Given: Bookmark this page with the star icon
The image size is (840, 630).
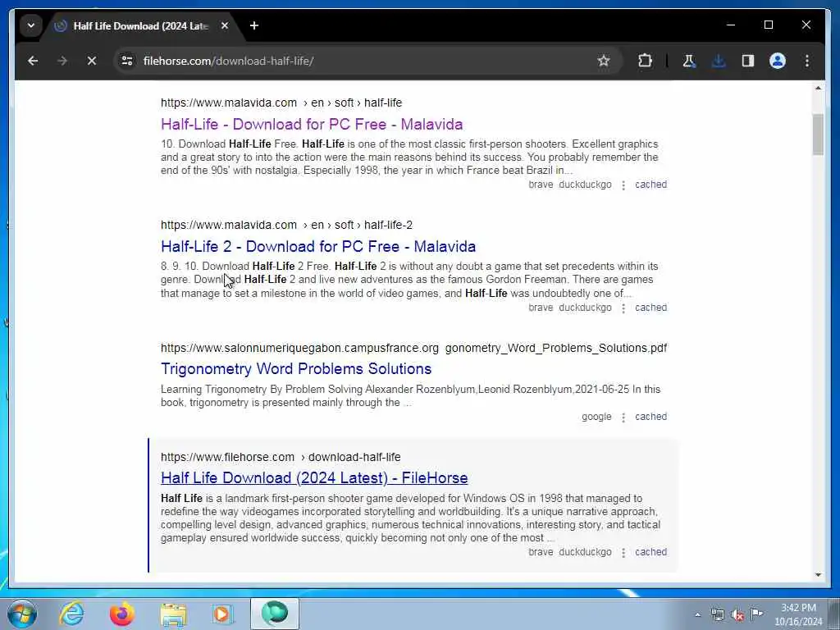Looking at the screenshot, I should coord(604,61).
